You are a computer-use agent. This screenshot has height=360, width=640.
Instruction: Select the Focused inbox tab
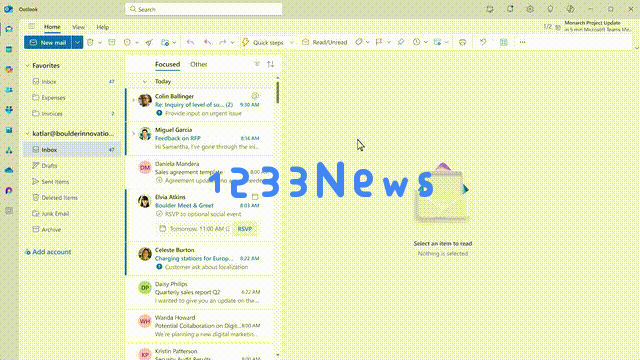167,64
